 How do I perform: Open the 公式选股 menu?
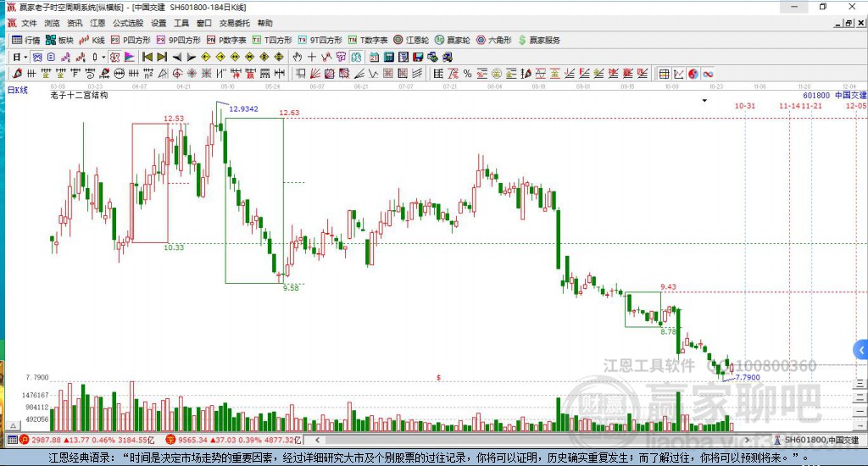[128, 23]
